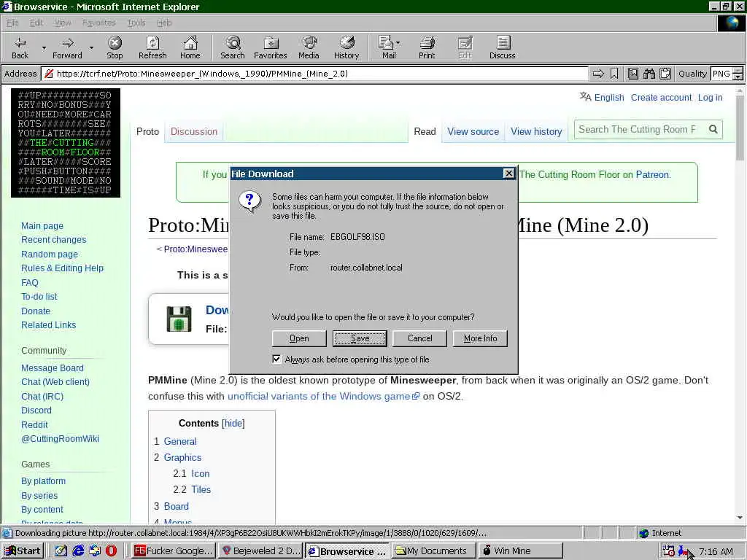Open the Edit menu
This screenshot has height=560, width=747.
click(36, 23)
